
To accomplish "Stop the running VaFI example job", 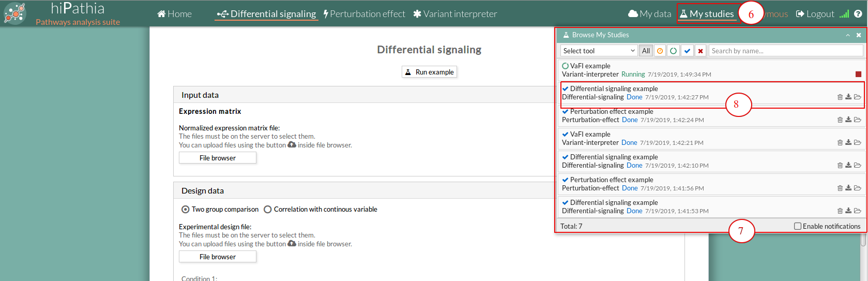I will 858,74.
